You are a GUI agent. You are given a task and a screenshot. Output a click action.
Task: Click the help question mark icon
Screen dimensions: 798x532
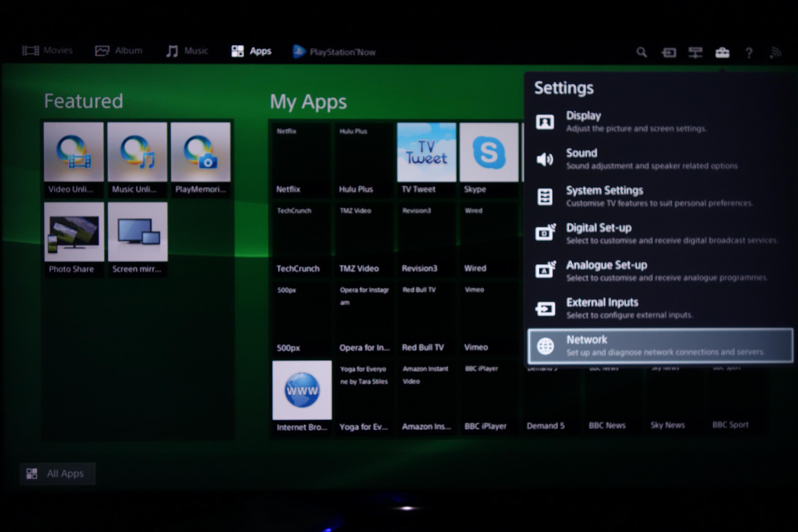pyautogui.click(x=748, y=52)
